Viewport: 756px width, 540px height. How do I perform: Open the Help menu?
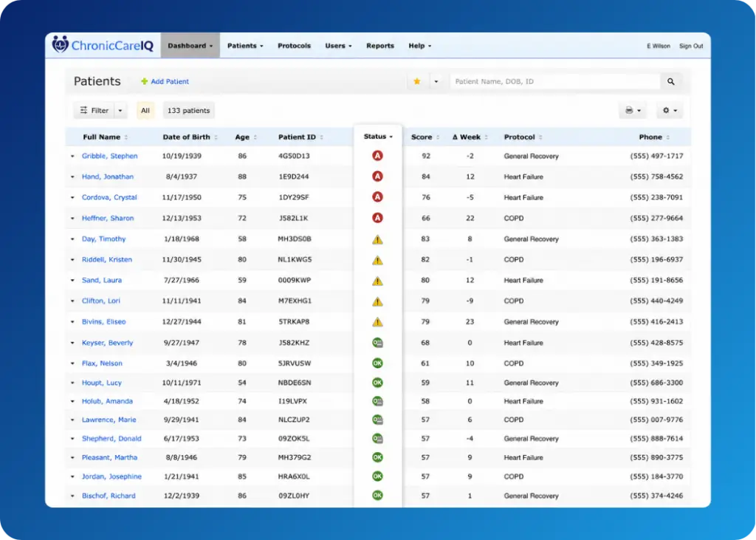coord(419,46)
